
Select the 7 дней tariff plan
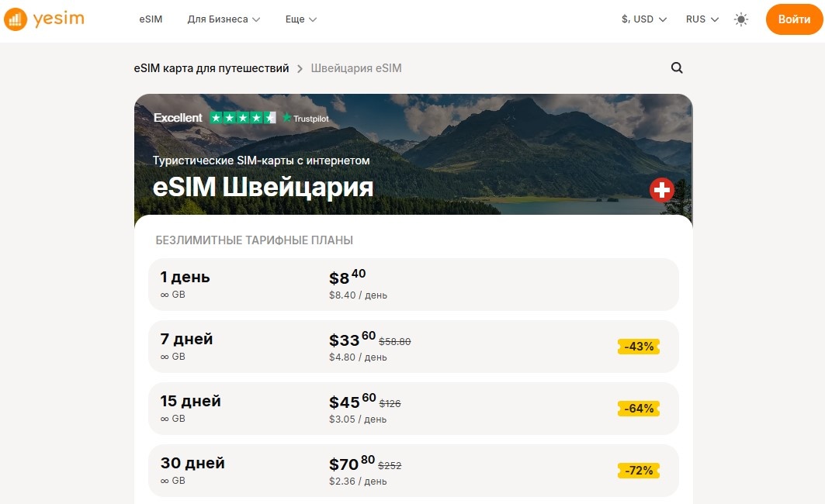[x=413, y=347]
